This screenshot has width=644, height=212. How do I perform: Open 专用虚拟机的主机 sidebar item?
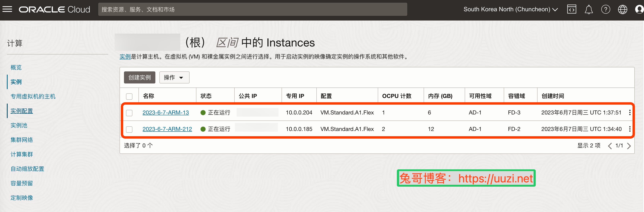click(x=33, y=97)
